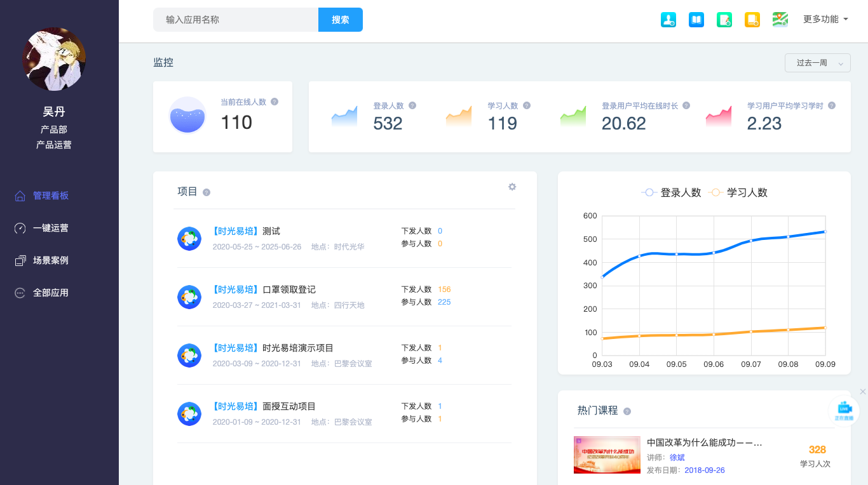The image size is (868, 485).
Task: Click the home icon beside 管理看板
Action: pyautogui.click(x=20, y=196)
